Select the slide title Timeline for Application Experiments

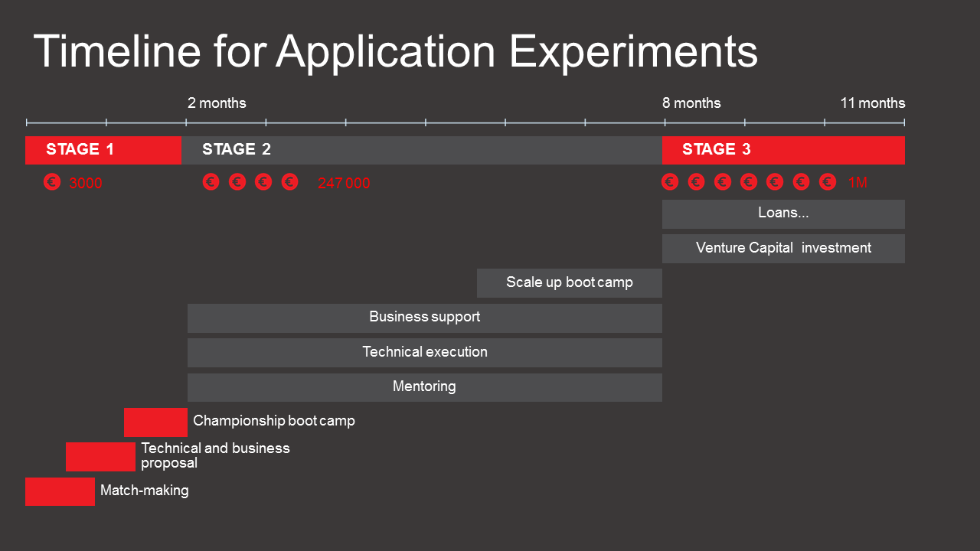(x=396, y=51)
